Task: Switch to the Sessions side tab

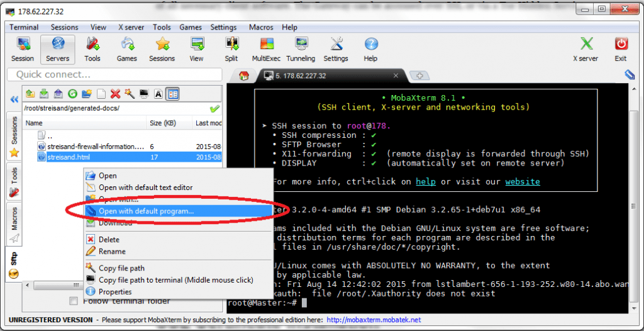Action: coord(14,137)
